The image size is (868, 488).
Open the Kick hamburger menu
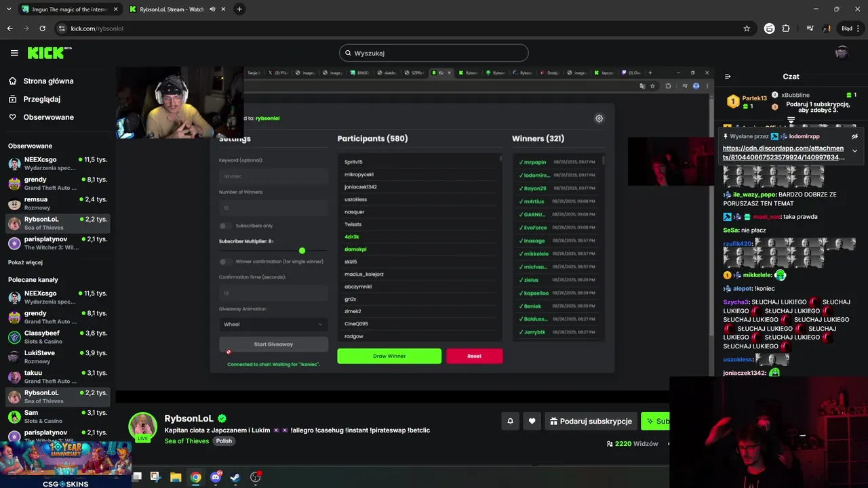pyautogui.click(x=14, y=53)
